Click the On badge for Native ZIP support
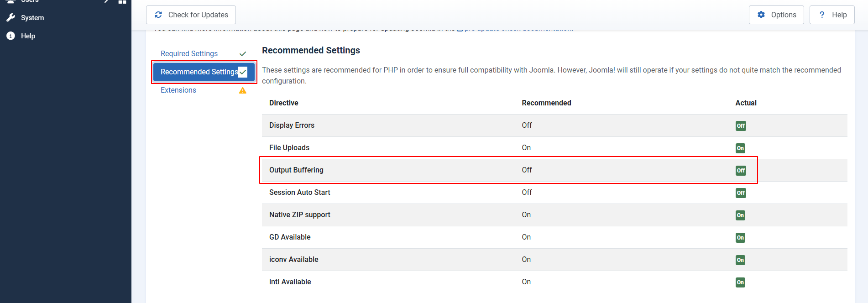The width and height of the screenshot is (868, 303). (x=740, y=215)
